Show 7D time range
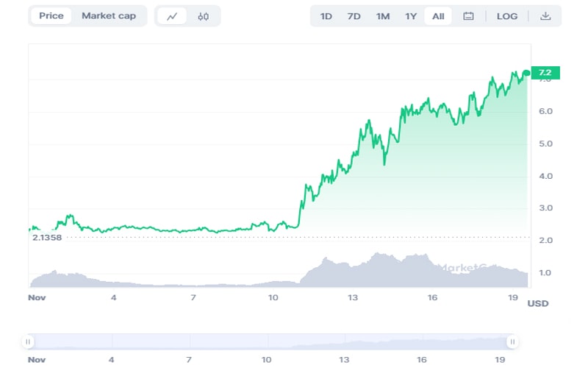588x368 pixels. (354, 16)
